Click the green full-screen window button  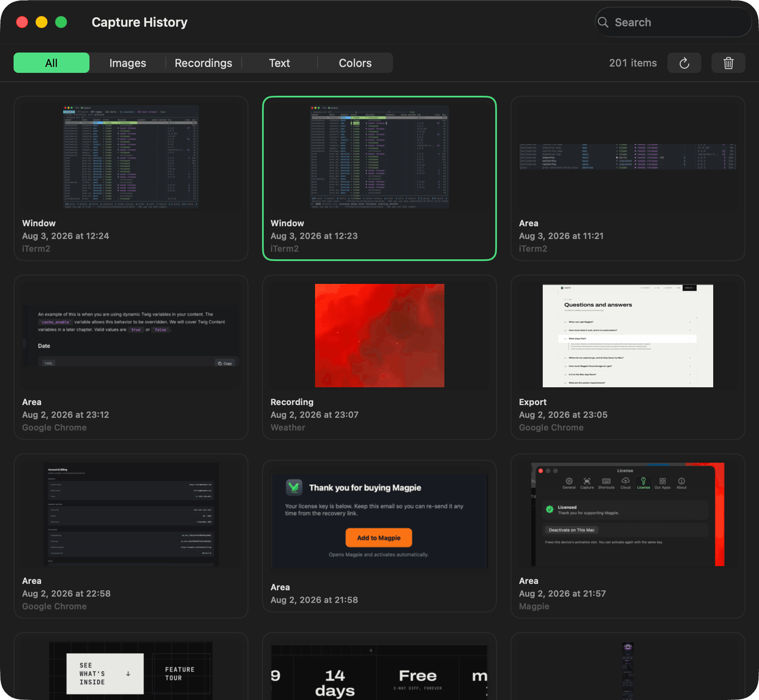pyautogui.click(x=61, y=22)
